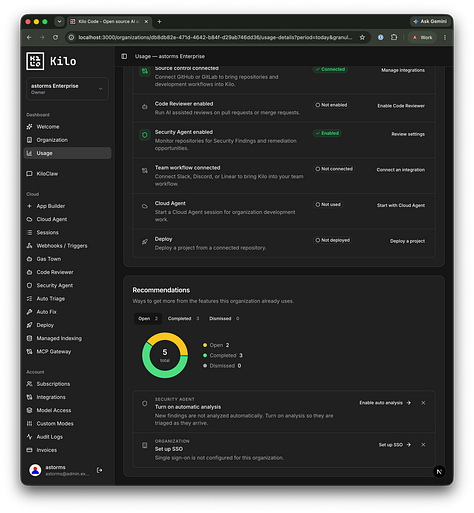Open Custom Modes in the sidebar
Image resolution: width=474 pixels, height=513 pixels.
pyautogui.click(x=67, y=424)
